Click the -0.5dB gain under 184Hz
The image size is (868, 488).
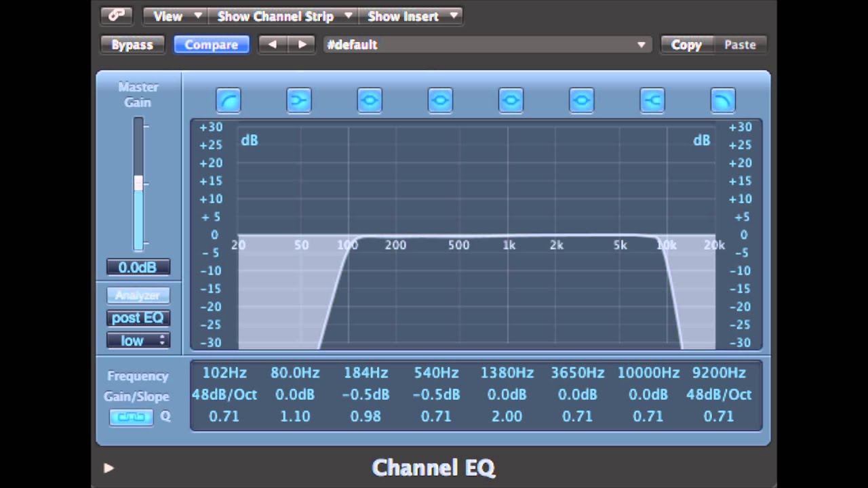coord(366,394)
